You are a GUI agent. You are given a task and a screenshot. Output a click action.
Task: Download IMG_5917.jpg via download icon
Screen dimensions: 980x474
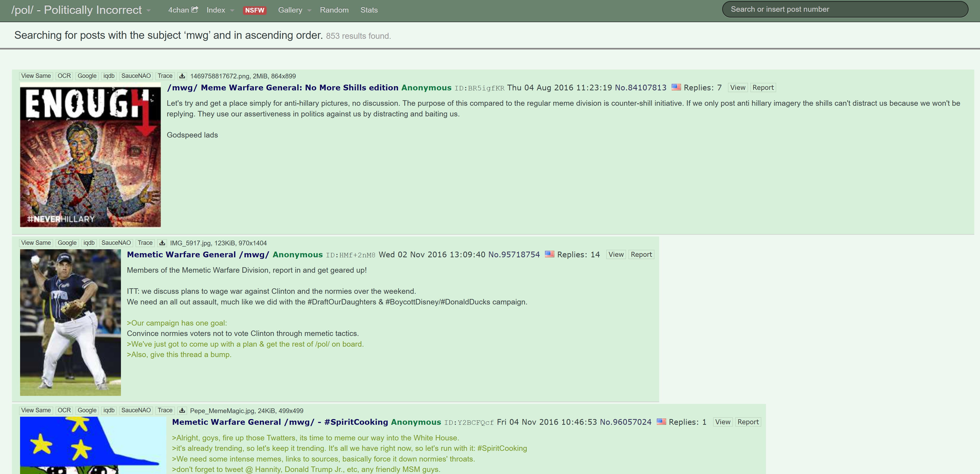click(x=162, y=243)
